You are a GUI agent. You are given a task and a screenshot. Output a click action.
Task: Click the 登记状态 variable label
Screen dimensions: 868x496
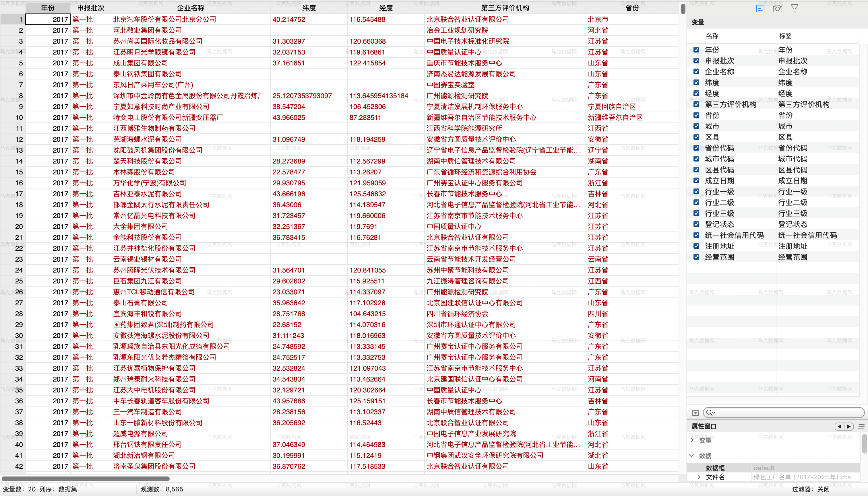point(793,224)
